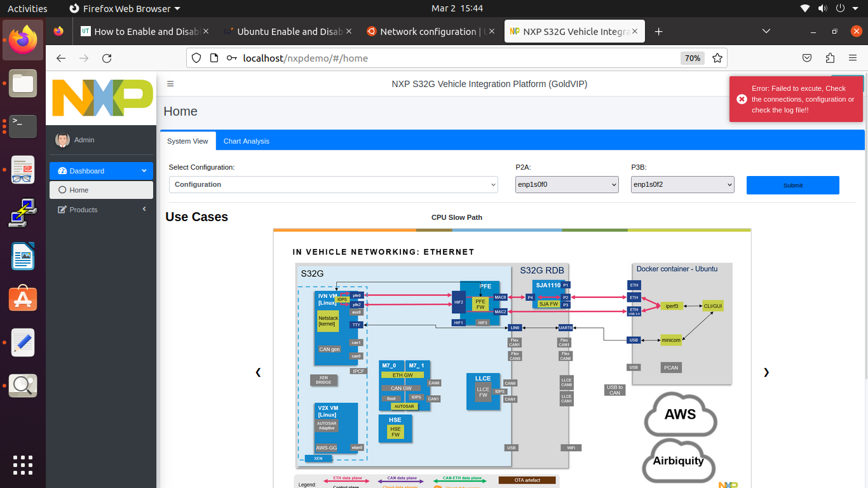Open the Firefox extensions puzzle icon
The width and height of the screenshot is (868, 488).
coord(830,58)
